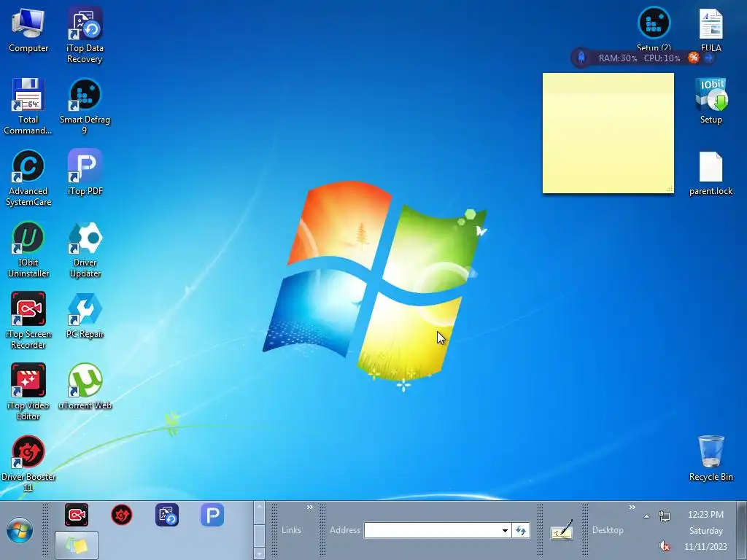Launch iTop PDF from taskbar quick launch
This screenshot has width=747, height=560.
coord(212,515)
